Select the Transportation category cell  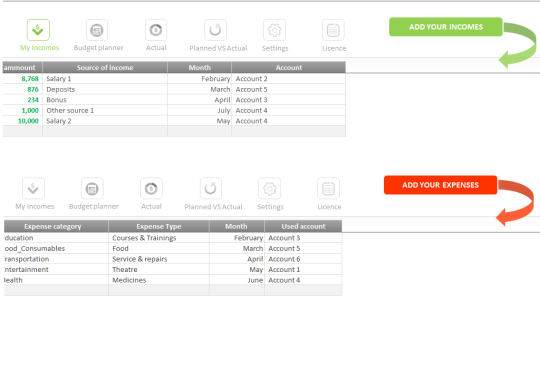click(56, 259)
